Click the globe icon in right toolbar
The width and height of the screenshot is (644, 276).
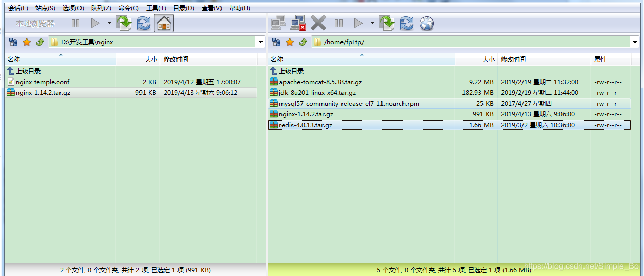[x=427, y=23]
